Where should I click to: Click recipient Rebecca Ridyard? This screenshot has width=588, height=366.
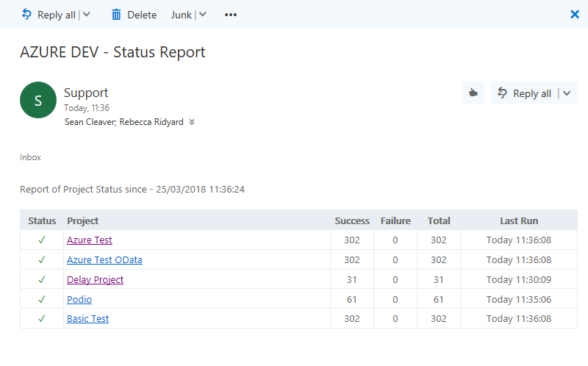click(x=151, y=122)
